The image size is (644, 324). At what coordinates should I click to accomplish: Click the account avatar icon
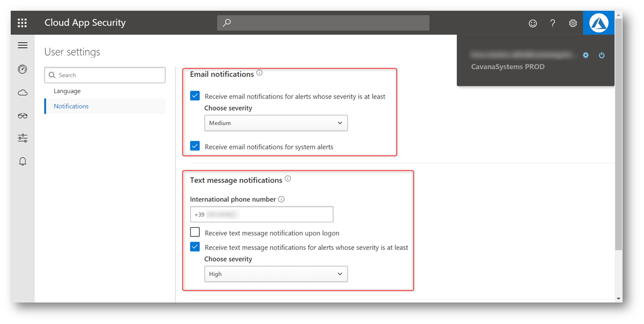click(x=599, y=23)
